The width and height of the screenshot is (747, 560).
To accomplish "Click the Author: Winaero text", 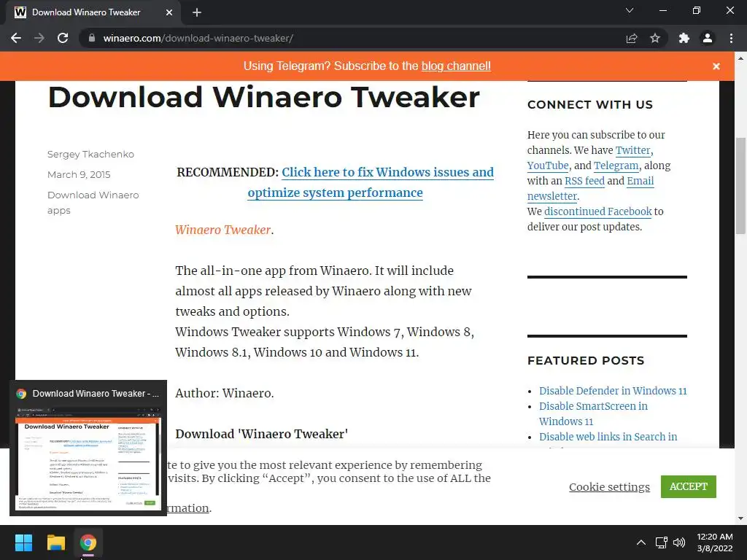I will pyautogui.click(x=225, y=393).
